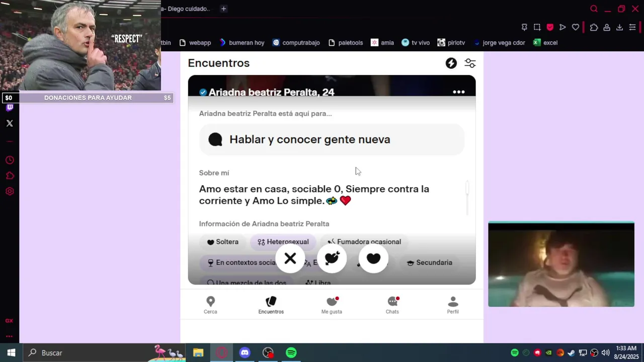Click the heart like button on the profile
The height and width of the screenshot is (362, 644).
pos(373,258)
